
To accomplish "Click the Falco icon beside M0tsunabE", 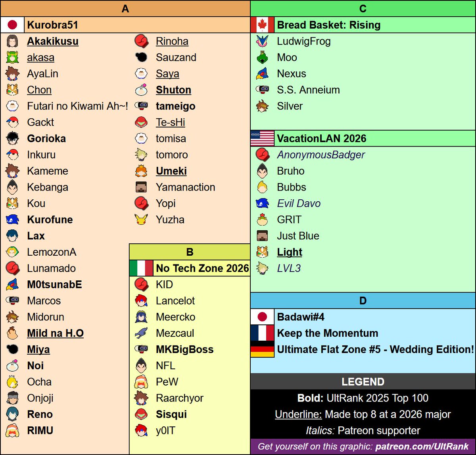I will tap(12, 284).
